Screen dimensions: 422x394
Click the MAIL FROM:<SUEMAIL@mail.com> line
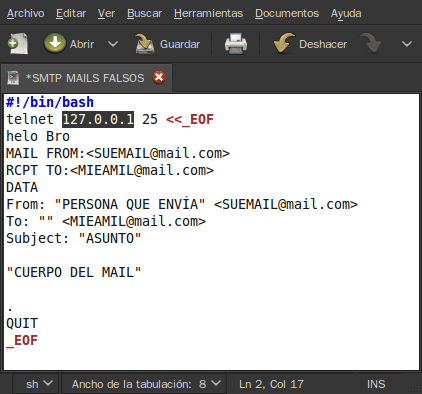[118, 153]
